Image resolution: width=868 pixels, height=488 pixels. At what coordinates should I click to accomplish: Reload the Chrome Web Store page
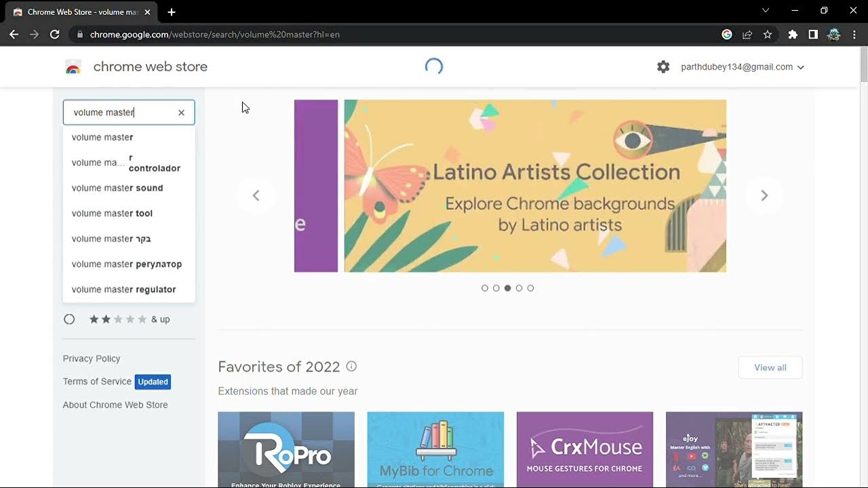pos(55,35)
